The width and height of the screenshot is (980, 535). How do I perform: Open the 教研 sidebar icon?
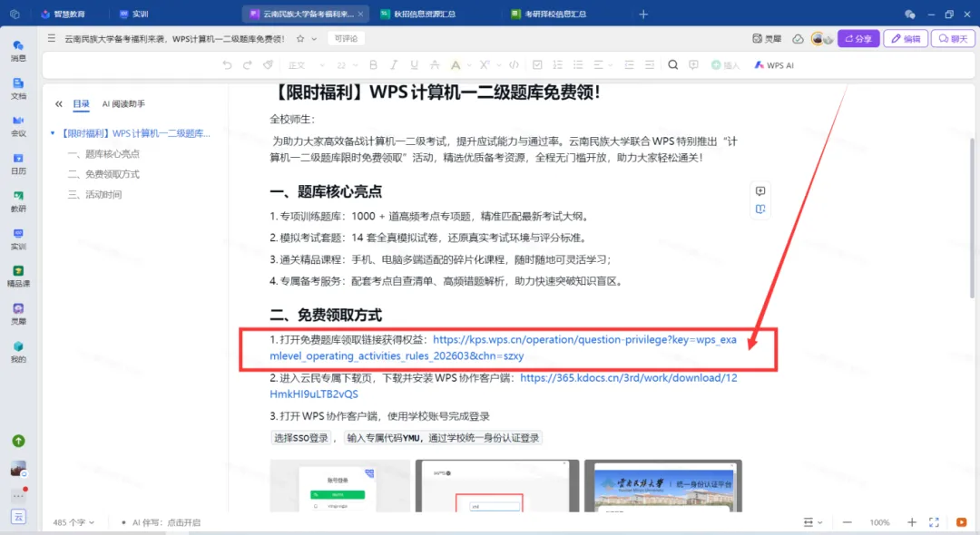18,201
